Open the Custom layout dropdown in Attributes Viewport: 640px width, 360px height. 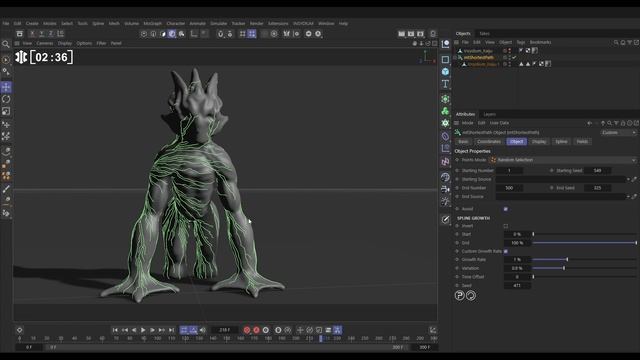click(618, 133)
